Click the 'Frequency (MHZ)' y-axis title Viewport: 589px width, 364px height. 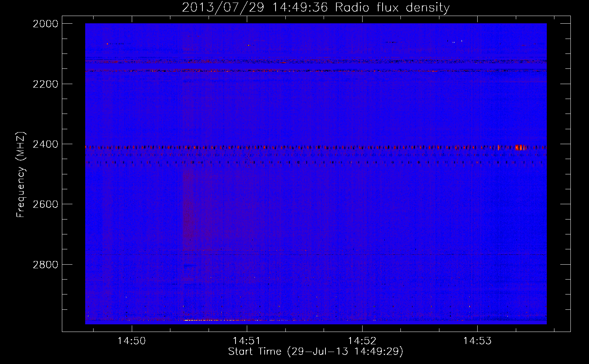click(x=21, y=175)
